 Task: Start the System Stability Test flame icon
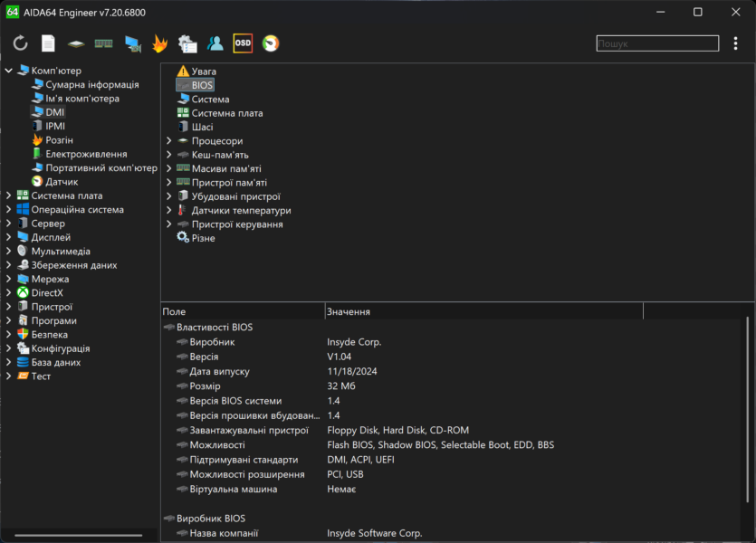(159, 43)
